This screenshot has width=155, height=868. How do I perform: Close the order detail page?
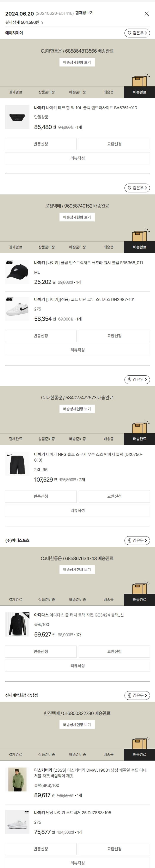pyautogui.click(x=147, y=13)
